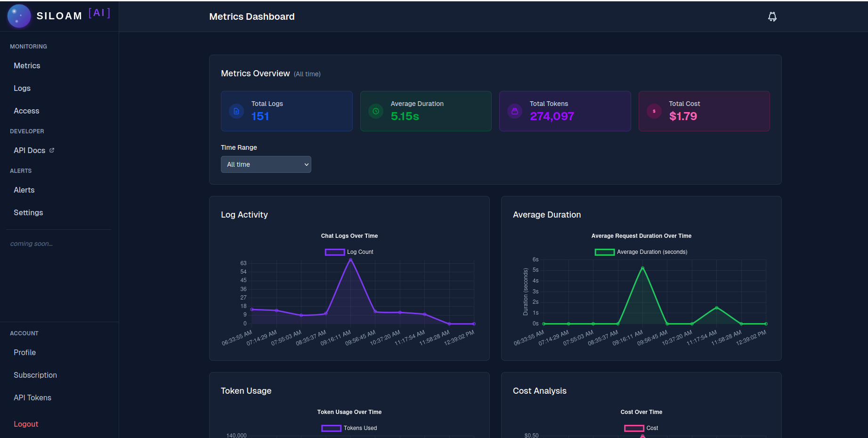Toggle the Cost legend item
The image size is (868, 438).
tap(641, 428)
